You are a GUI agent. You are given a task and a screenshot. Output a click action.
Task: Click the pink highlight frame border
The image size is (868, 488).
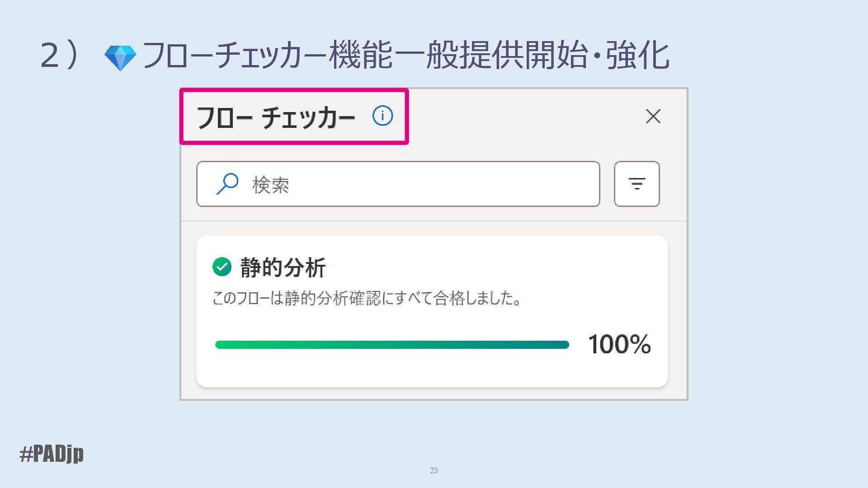tap(294, 142)
